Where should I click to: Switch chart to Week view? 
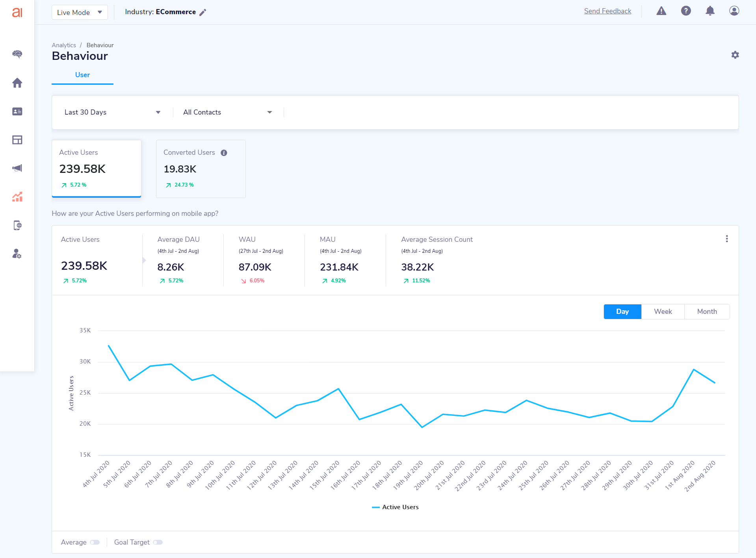point(663,311)
